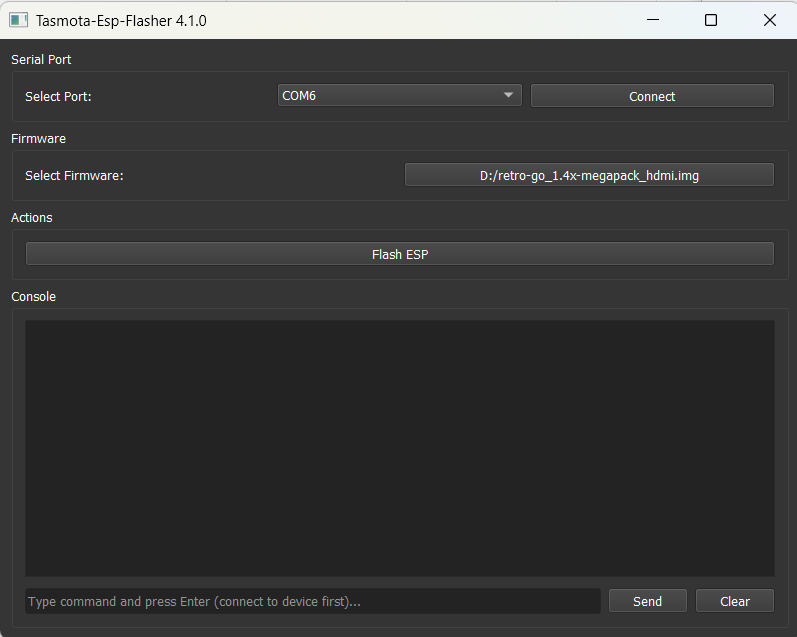This screenshot has width=797, height=637.
Task: Maximize the Tasmota-Esp-Flasher window
Action: 711,20
